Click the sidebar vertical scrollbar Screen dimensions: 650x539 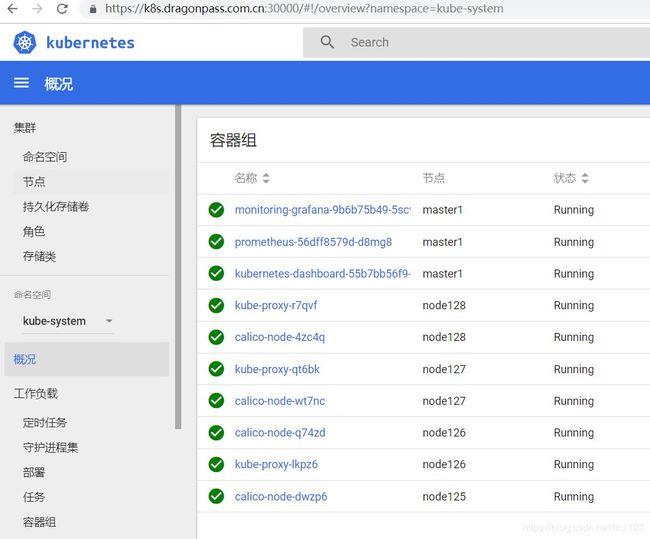coord(178,267)
